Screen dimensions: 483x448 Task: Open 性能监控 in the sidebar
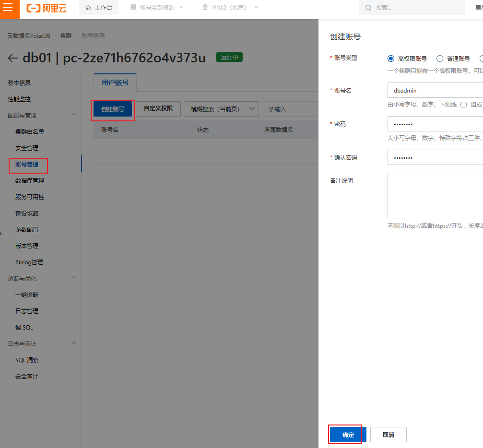[19, 99]
